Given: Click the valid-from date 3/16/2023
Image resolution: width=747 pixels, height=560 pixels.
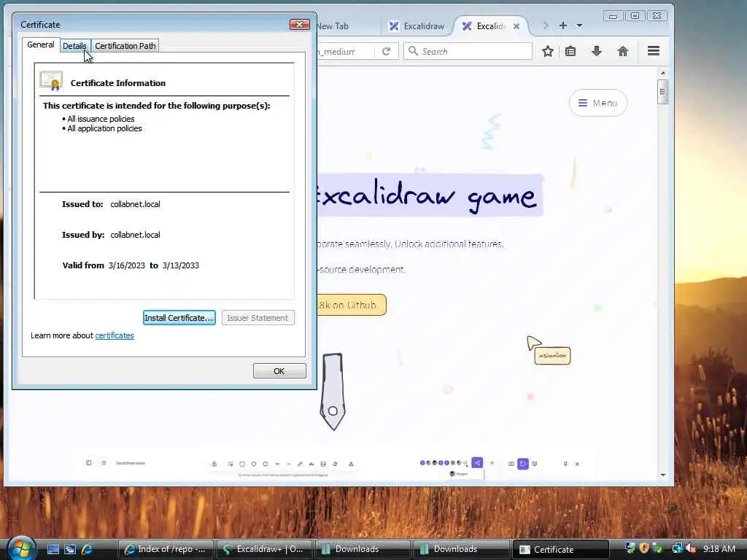Looking at the screenshot, I should point(127,265).
